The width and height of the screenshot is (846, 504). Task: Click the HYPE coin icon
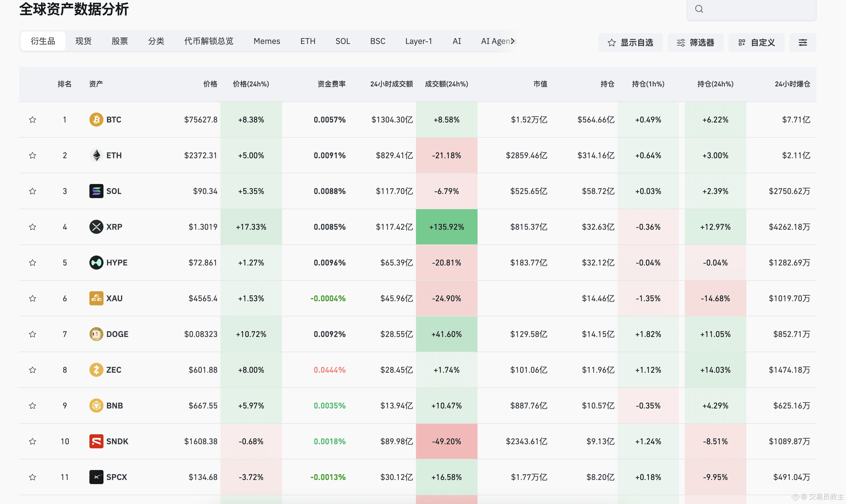(x=96, y=263)
